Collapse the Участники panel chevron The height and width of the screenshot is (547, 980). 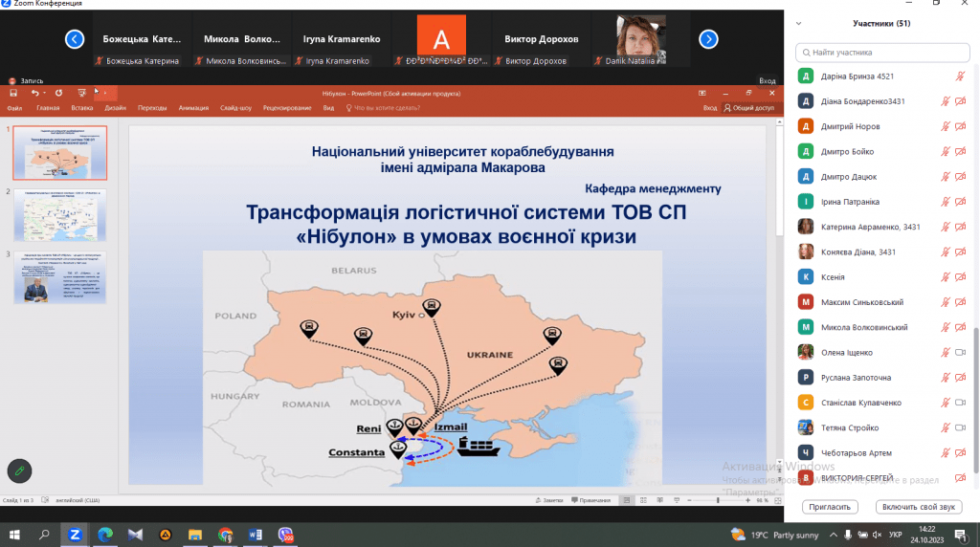(799, 22)
